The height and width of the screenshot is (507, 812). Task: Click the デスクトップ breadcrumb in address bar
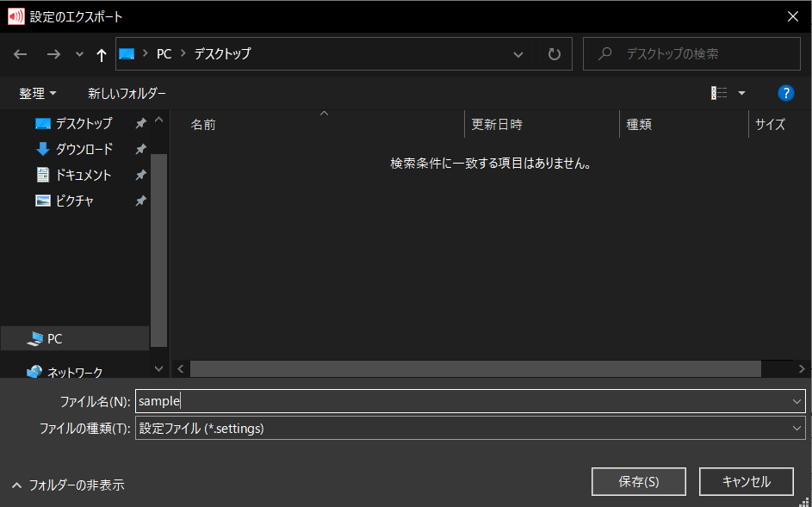tap(223, 53)
